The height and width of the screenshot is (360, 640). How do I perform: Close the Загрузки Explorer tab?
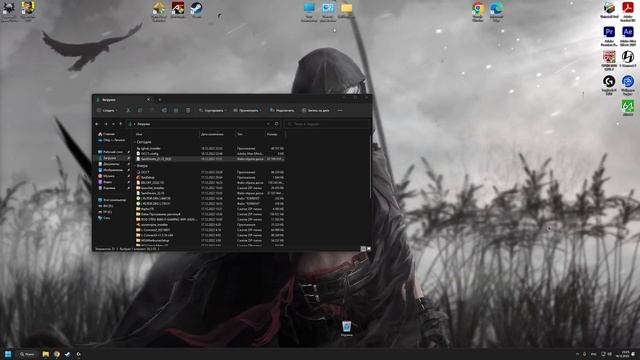click(148, 100)
